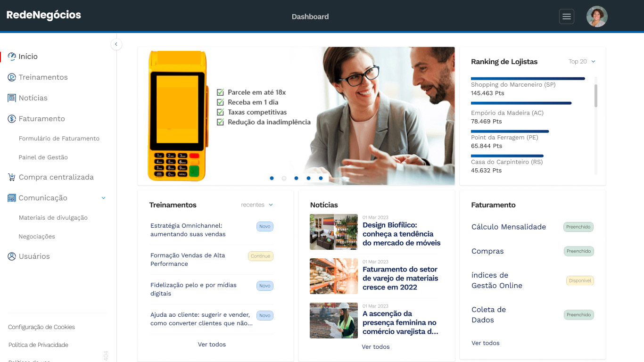Click the Continue badge on Formação Vendas

[x=260, y=256]
